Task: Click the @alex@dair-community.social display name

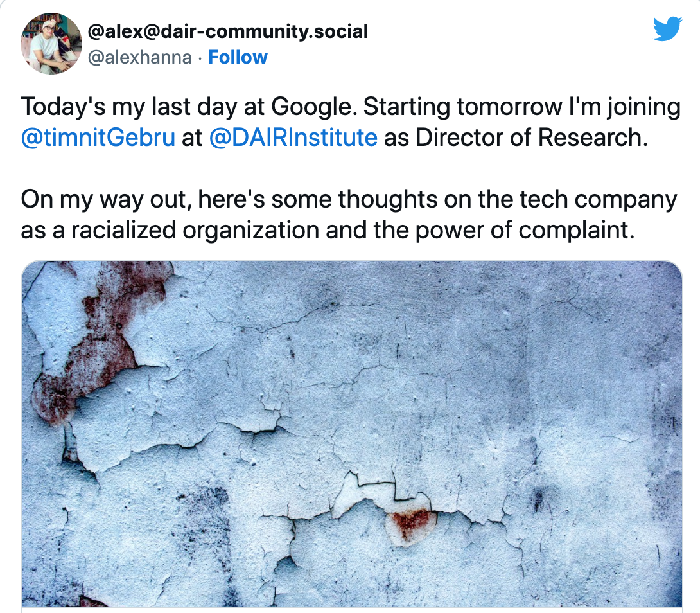Action: click(227, 30)
